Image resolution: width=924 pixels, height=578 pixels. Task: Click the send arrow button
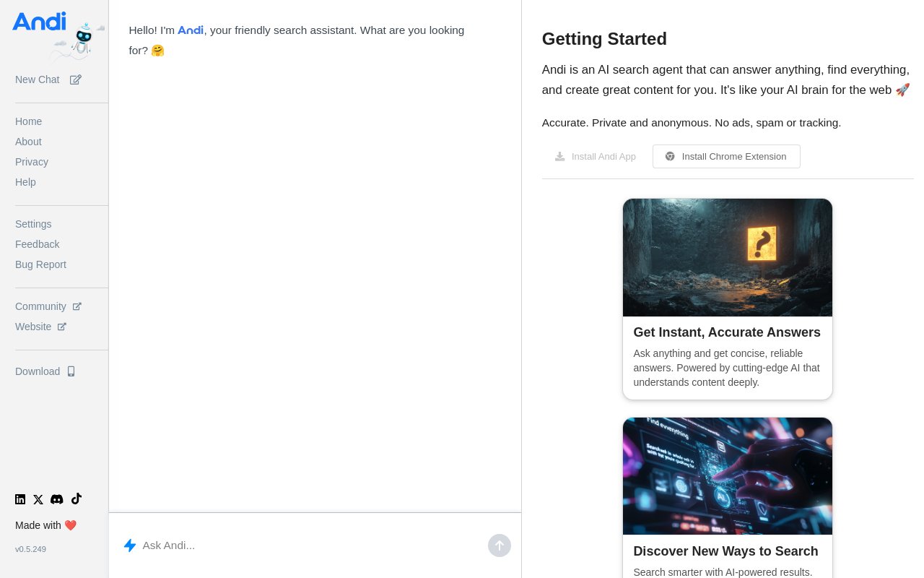pyautogui.click(x=500, y=545)
